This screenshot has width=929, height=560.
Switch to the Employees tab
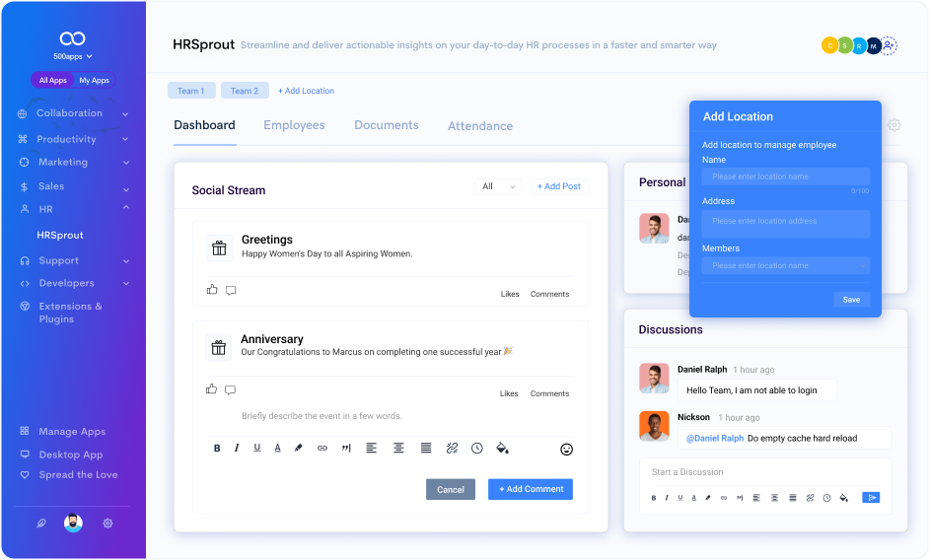294,125
